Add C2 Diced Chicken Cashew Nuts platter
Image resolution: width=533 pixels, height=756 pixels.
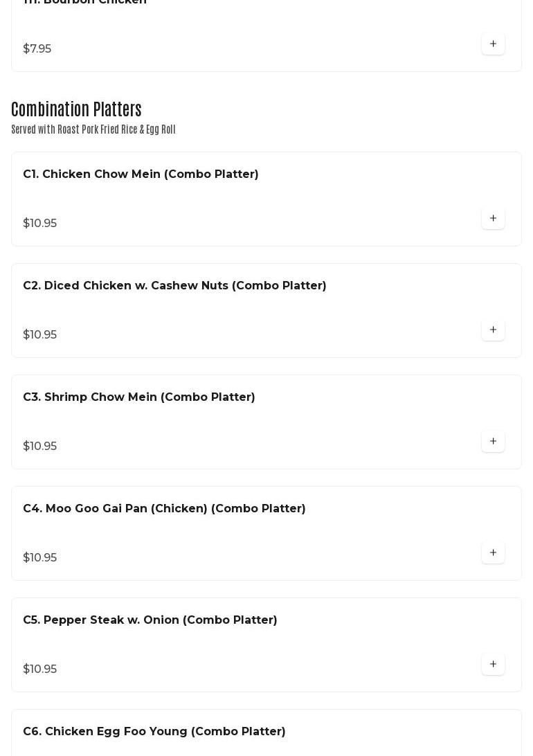click(x=493, y=330)
